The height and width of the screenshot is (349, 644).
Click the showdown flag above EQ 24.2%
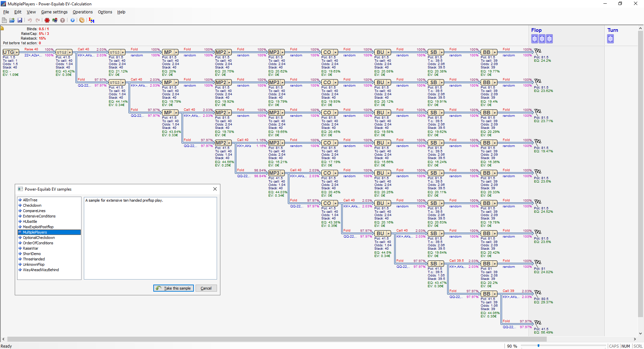click(x=538, y=51)
